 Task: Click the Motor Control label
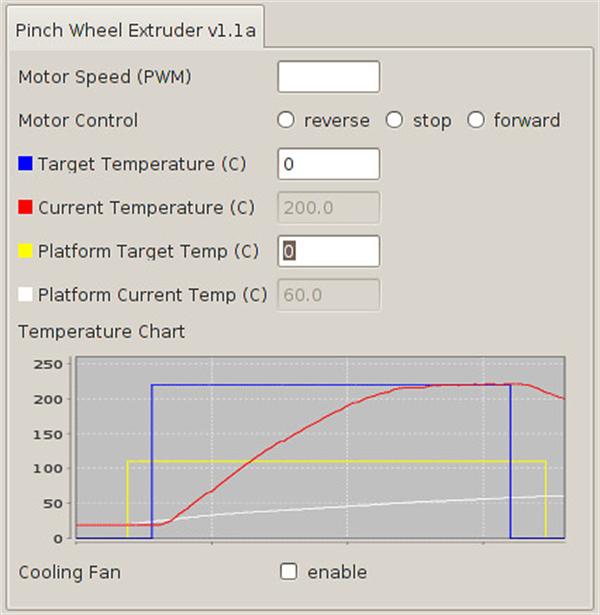tap(78, 121)
